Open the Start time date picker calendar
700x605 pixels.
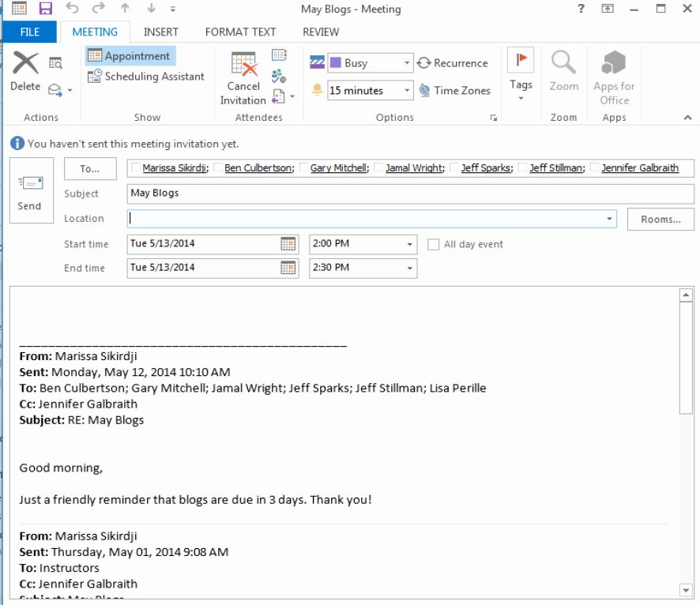pos(288,243)
